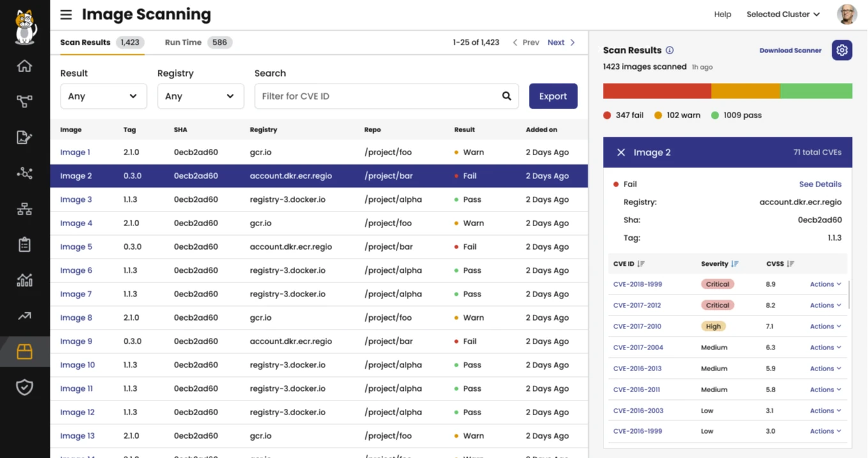The width and height of the screenshot is (868, 458).
Task: Sort CVE list by Severity
Action: 735,264
